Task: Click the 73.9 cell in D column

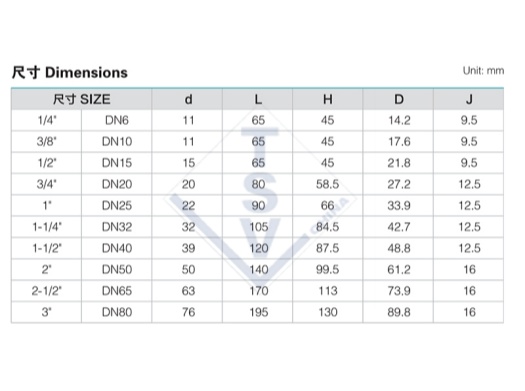Action: 398,291
